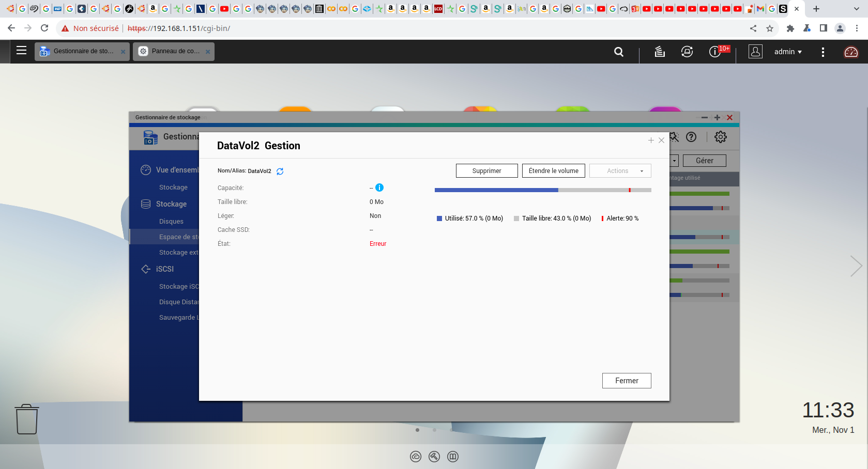Reload the browser page
Image resolution: width=868 pixels, height=469 pixels.
point(44,28)
